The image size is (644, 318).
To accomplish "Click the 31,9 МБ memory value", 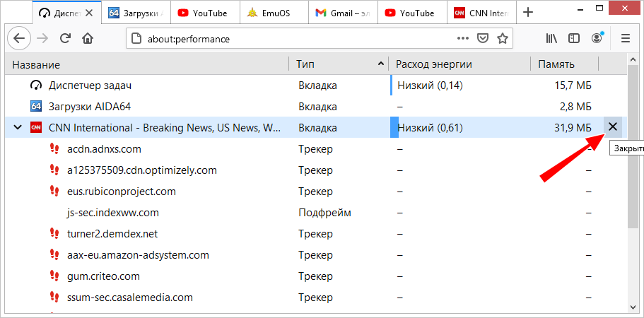I will 573,128.
